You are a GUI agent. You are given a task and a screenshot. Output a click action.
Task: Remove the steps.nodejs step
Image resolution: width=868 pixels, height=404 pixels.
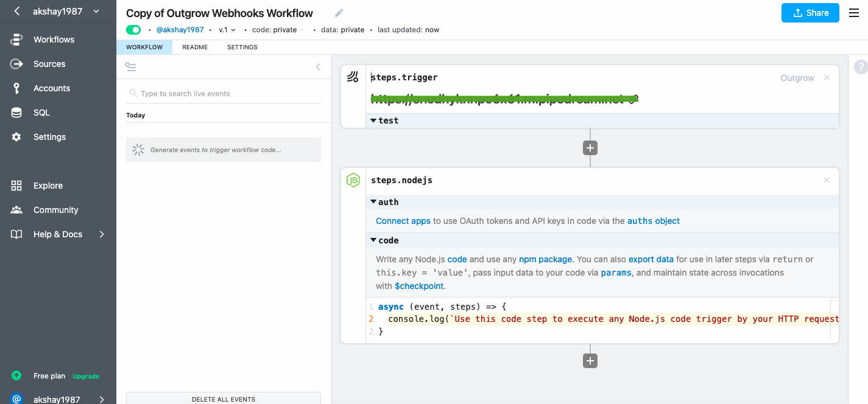827,180
